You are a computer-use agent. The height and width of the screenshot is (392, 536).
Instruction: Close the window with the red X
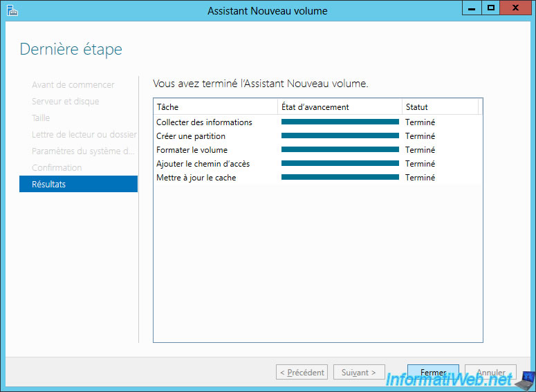pyautogui.click(x=515, y=8)
